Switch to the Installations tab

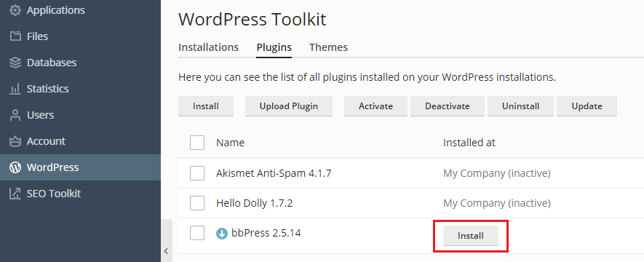click(208, 47)
